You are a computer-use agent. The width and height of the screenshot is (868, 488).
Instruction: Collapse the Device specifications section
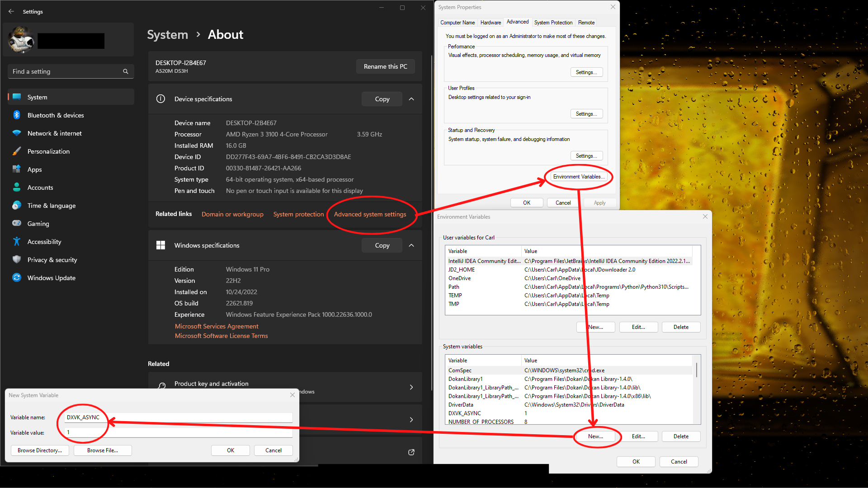pos(411,99)
